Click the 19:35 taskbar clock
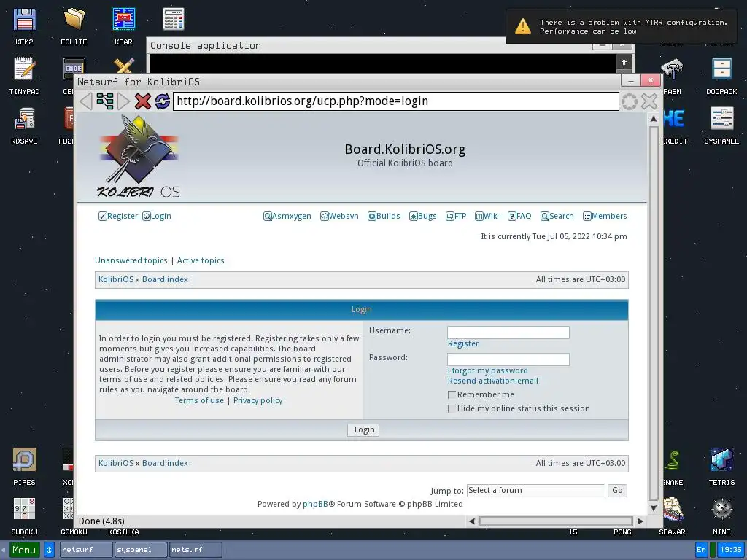Viewport: 747px width, 560px height. click(x=730, y=550)
